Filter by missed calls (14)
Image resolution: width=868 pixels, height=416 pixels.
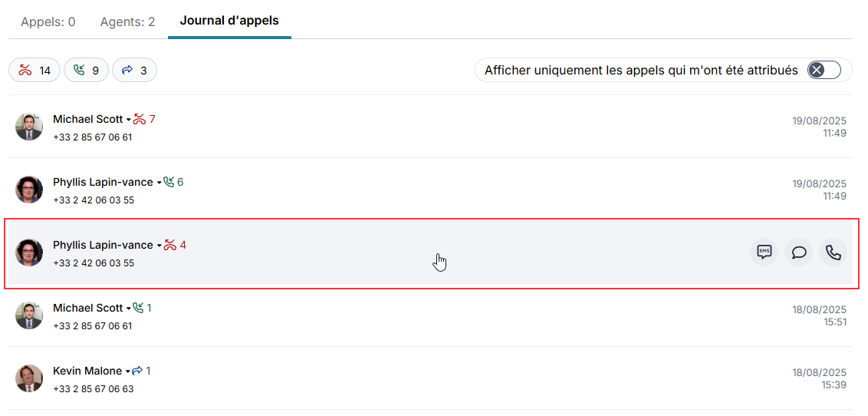[35, 71]
